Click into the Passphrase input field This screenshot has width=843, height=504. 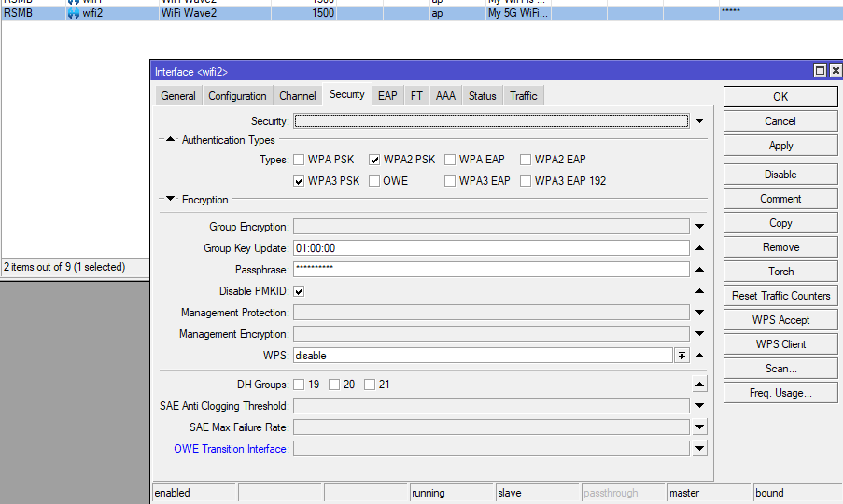(491, 270)
